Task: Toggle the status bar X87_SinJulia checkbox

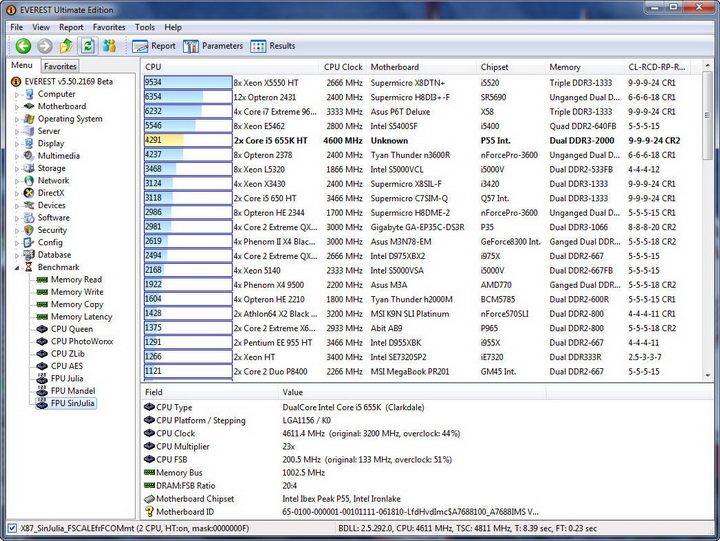Action: (12, 528)
